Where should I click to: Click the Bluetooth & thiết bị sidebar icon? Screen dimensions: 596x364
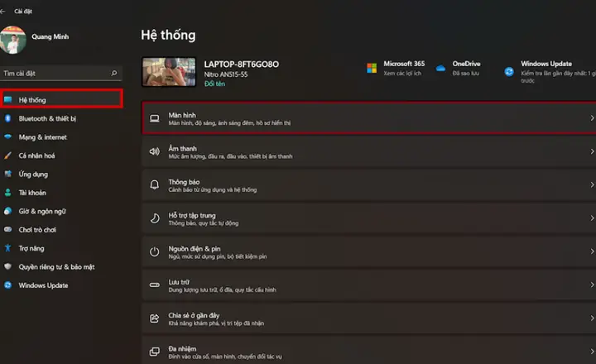(7, 118)
